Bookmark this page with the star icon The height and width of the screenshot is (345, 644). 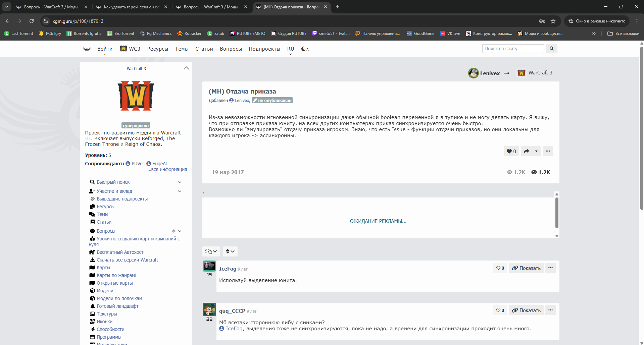pyautogui.click(x=553, y=21)
